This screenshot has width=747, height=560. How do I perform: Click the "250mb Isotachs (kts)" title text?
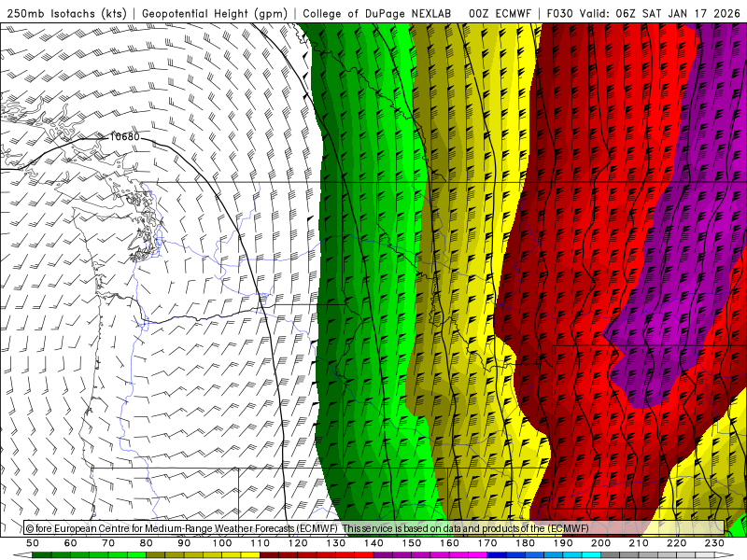(66, 13)
